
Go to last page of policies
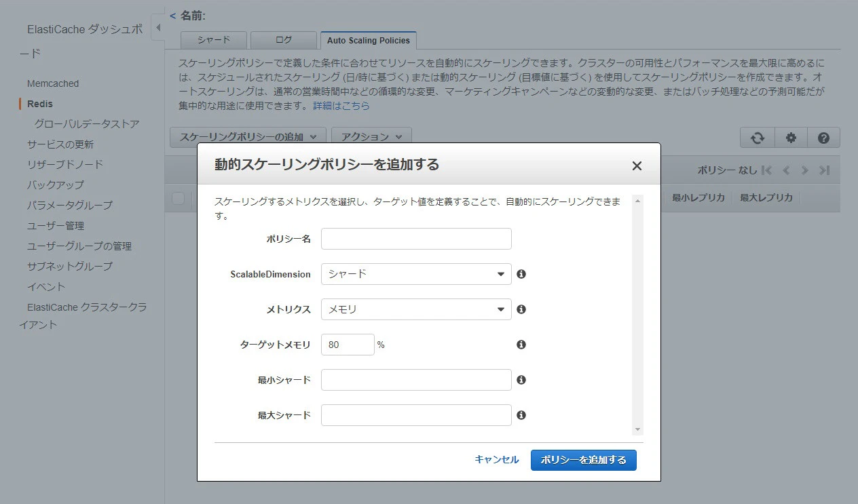[824, 170]
